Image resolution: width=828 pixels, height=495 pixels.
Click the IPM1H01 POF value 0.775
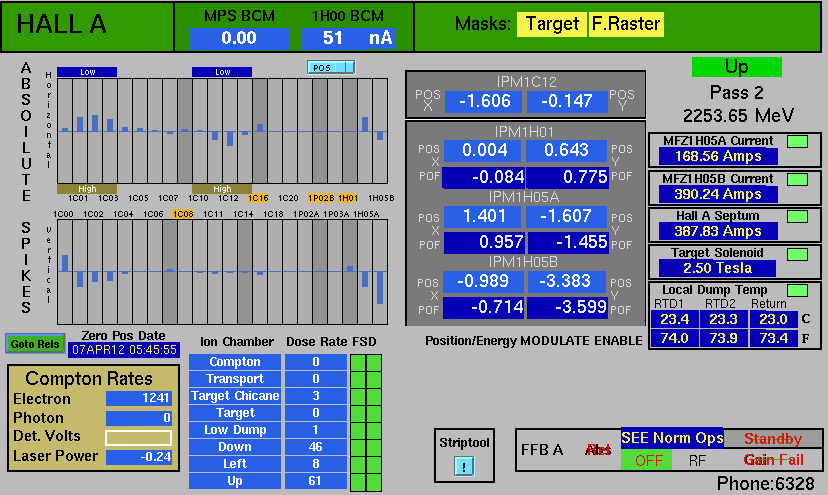pyautogui.click(x=568, y=177)
